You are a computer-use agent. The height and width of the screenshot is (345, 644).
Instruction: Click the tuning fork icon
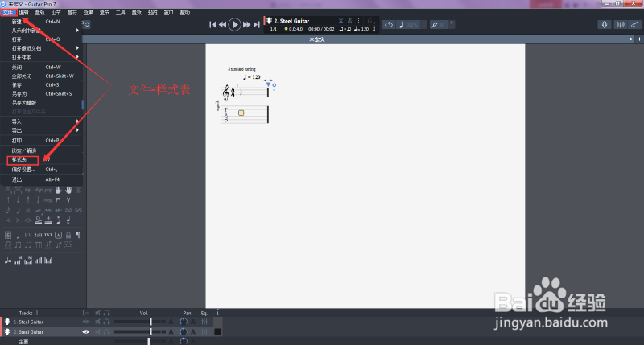coord(435,25)
